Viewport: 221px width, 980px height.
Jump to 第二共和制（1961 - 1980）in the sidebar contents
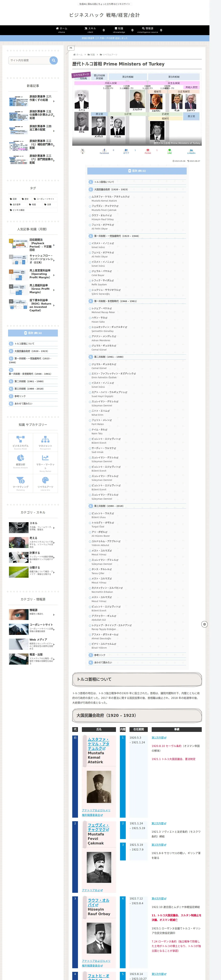coord(29,381)
